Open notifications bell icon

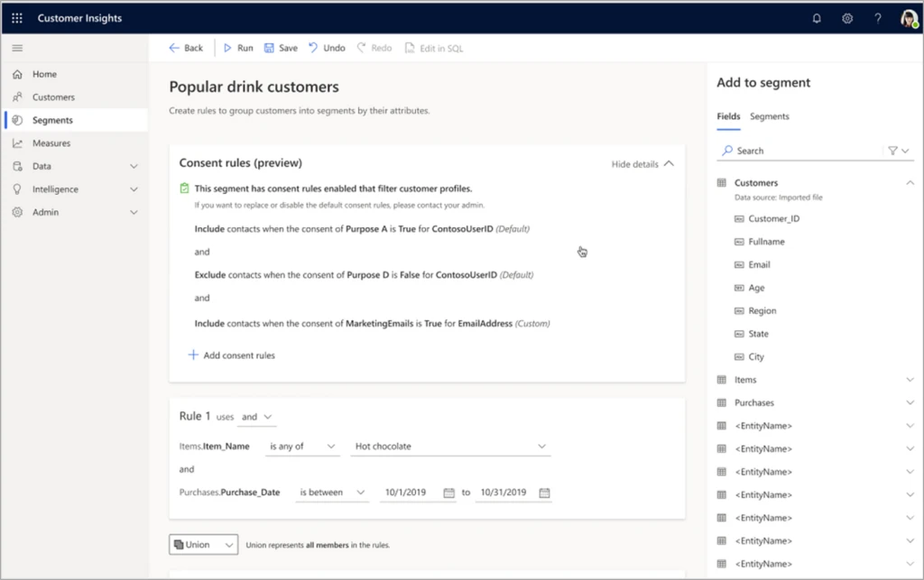tap(816, 18)
